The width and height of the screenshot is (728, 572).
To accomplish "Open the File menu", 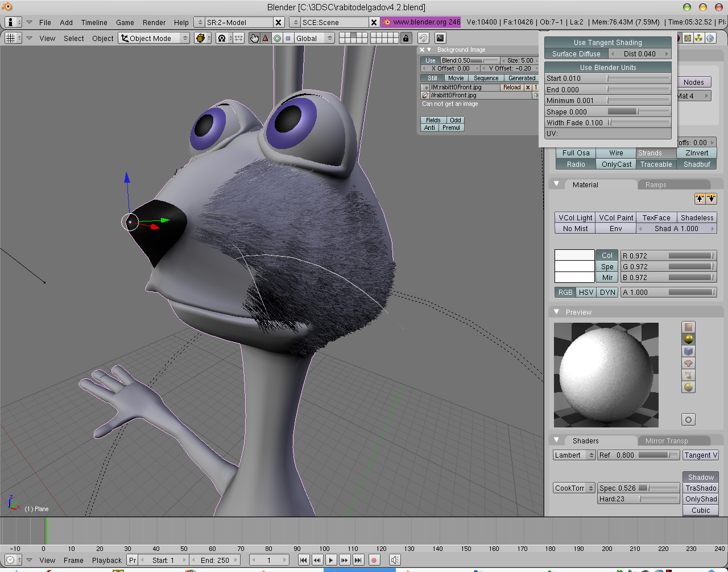I will click(45, 22).
